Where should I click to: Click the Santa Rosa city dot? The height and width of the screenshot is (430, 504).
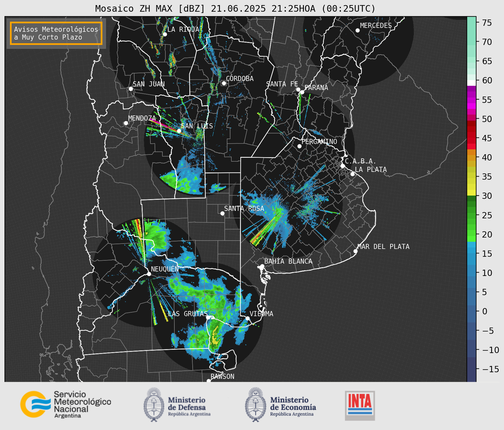coord(222,213)
